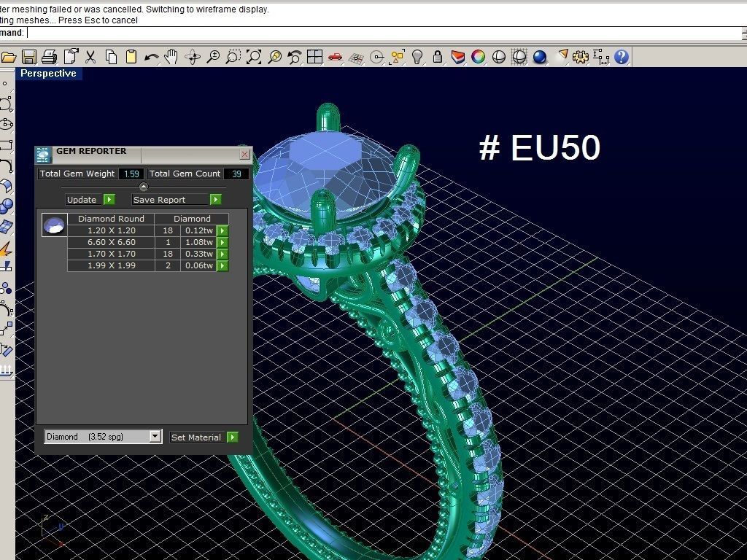This screenshot has width=747, height=560.
Task: Click the Save Report button
Action: pos(177,200)
